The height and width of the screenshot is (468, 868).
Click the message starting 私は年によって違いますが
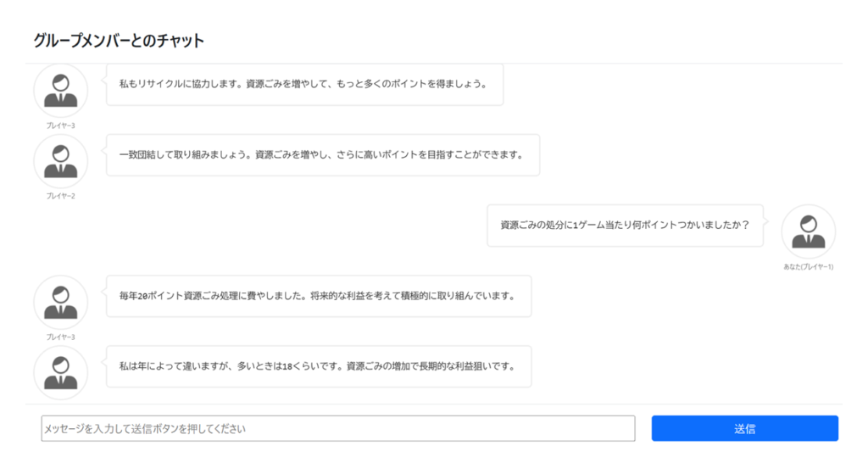[318, 366]
